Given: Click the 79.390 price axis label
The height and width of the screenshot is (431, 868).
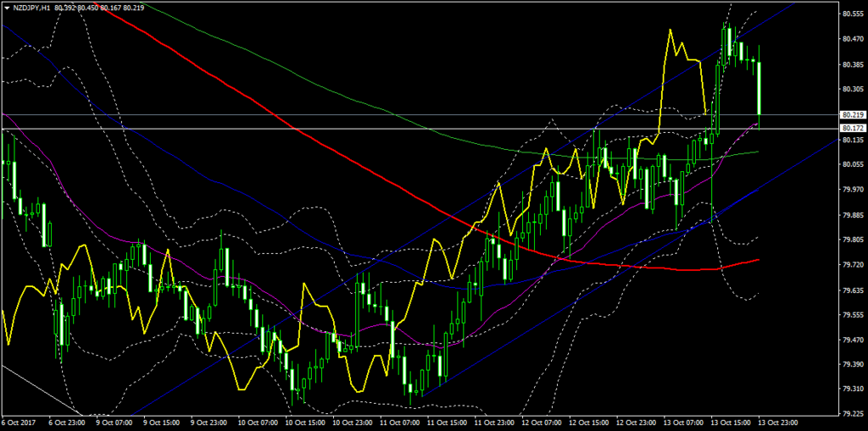Looking at the screenshot, I should point(853,365).
